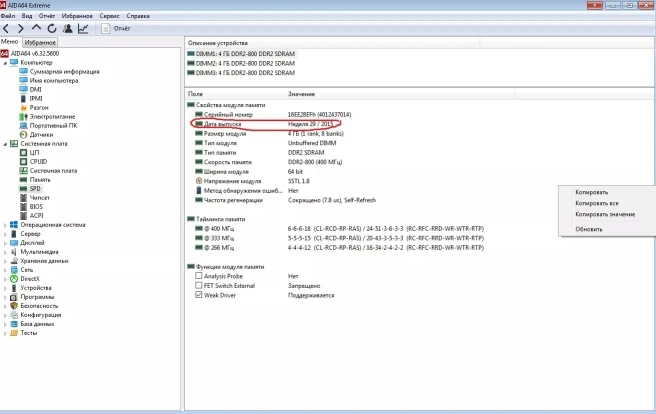Select the DIMM1 4 ГБ DDR2-800 device
This screenshot has height=414, width=656.
241,54
